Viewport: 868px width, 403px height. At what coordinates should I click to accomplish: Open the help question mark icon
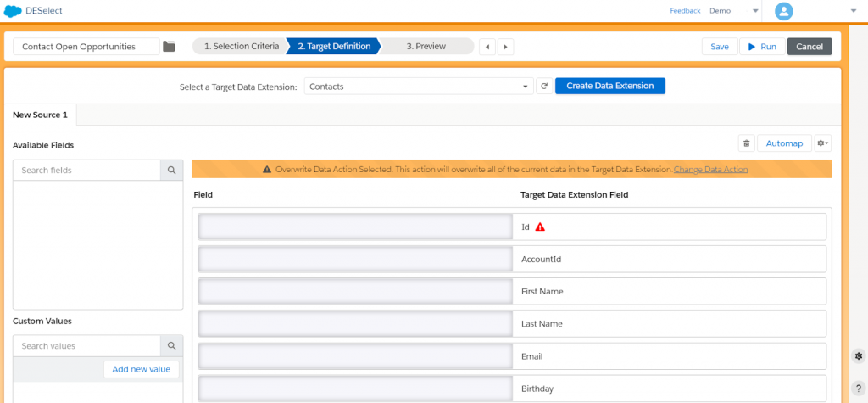click(x=859, y=389)
